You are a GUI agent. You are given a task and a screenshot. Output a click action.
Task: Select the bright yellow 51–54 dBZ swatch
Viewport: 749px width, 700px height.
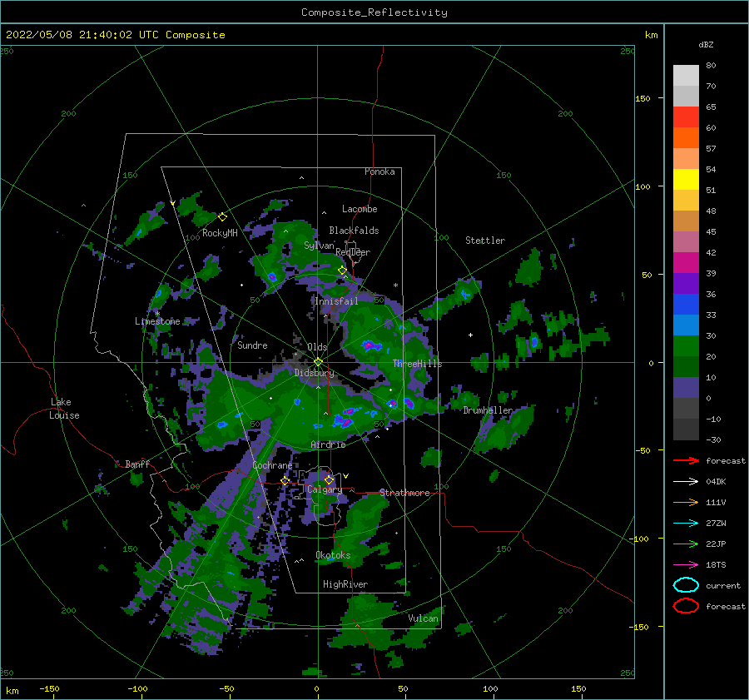click(x=686, y=179)
